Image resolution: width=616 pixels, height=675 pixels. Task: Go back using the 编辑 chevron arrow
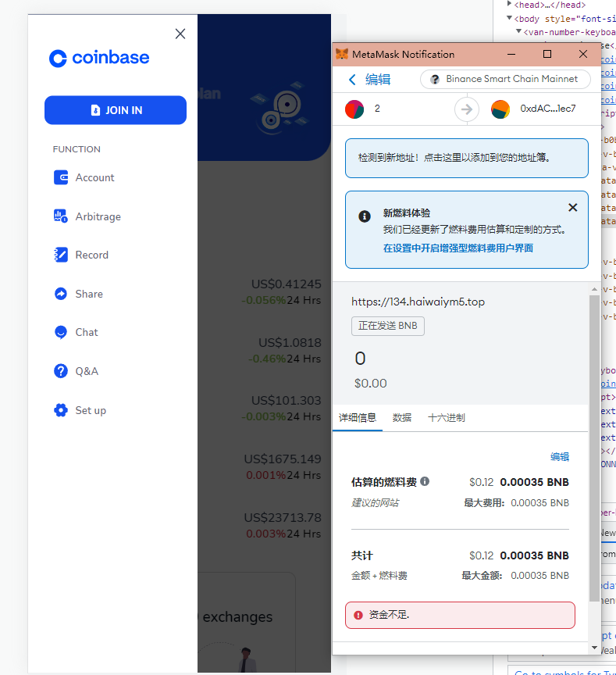coord(353,80)
